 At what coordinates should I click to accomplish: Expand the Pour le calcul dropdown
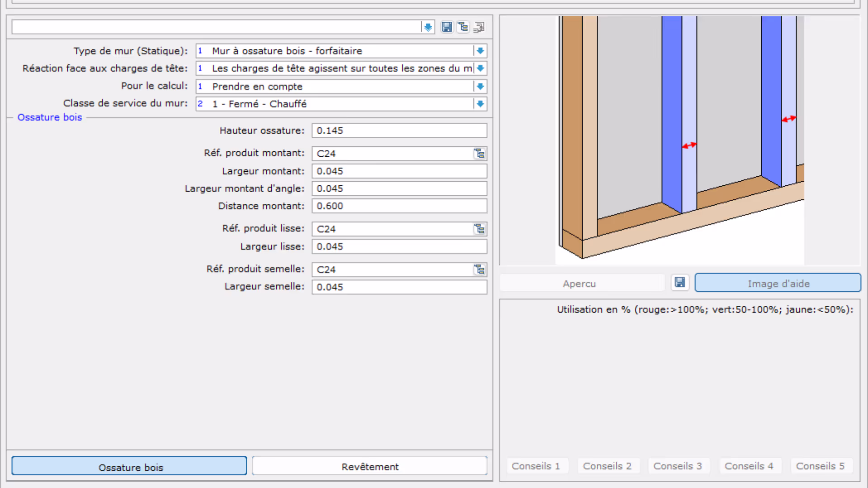tap(480, 86)
